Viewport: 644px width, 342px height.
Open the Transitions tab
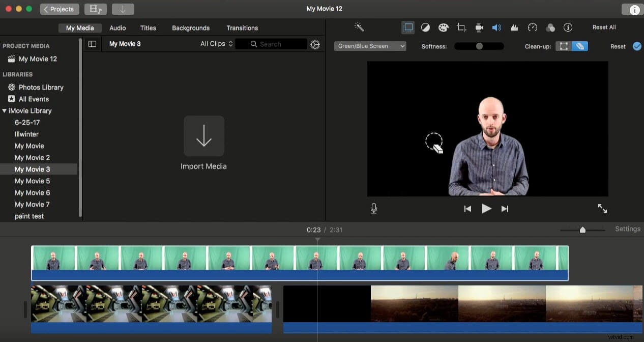(242, 28)
